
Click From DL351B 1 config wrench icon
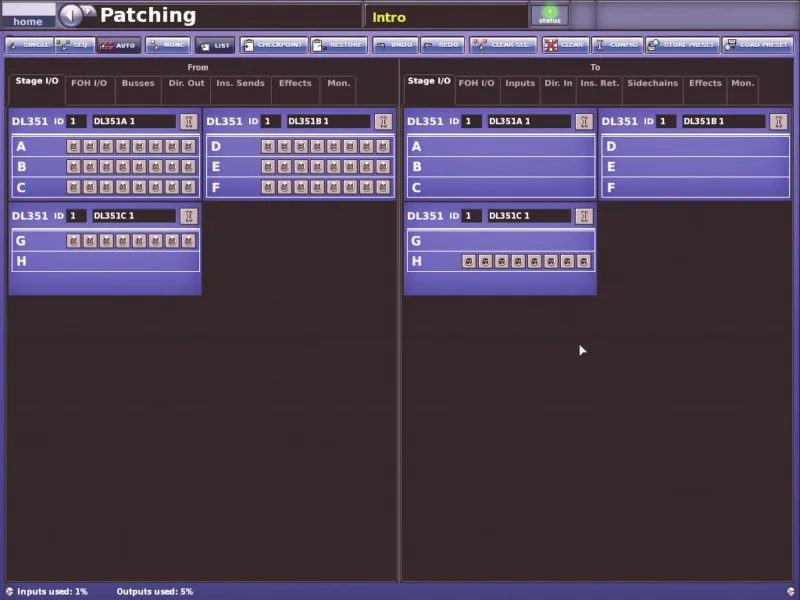click(x=383, y=121)
